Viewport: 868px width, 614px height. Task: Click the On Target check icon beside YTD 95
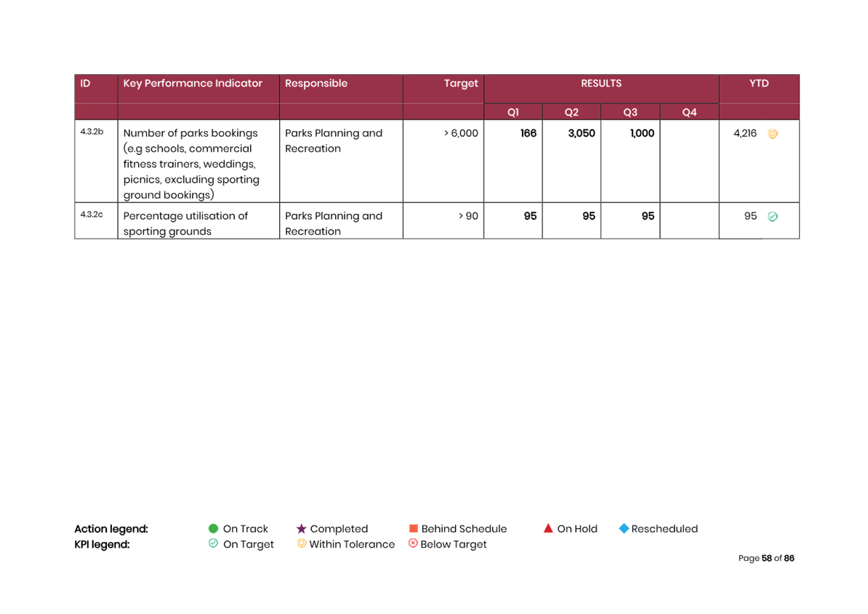pyautogui.click(x=773, y=217)
